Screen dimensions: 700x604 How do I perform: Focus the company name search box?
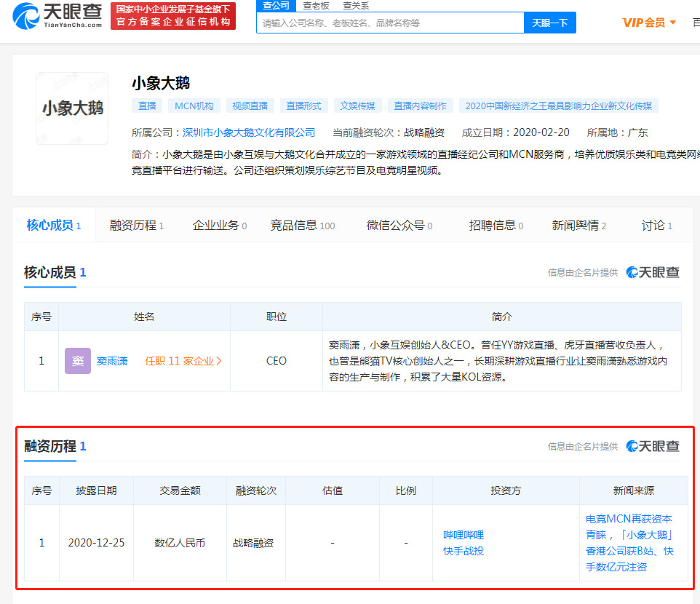click(x=390, y=23)
